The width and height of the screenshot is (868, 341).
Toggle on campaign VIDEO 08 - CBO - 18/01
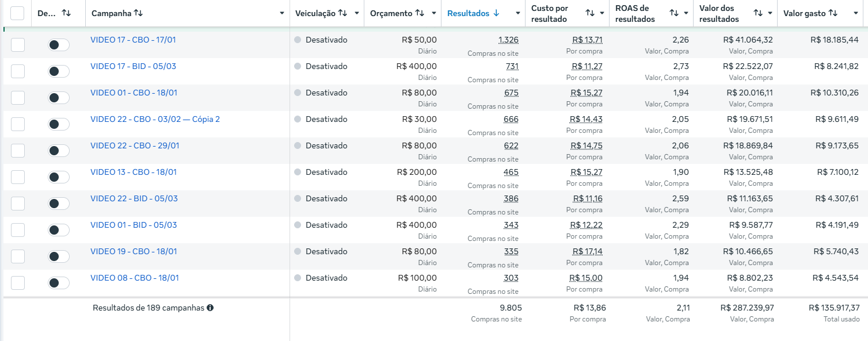(59, 283)
